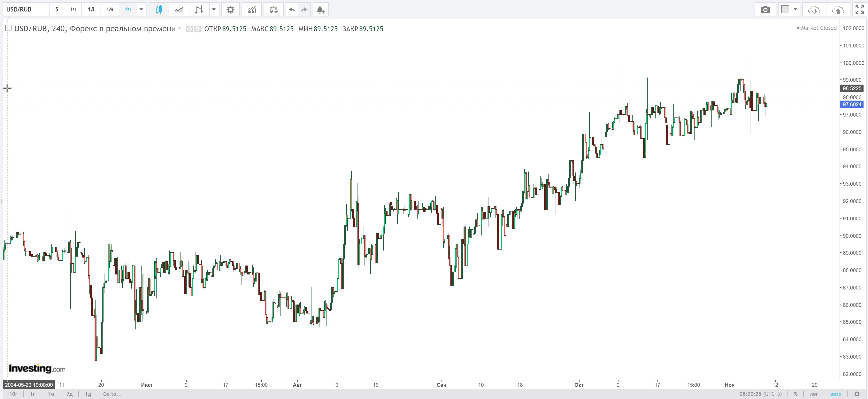
Task: Load chart layout from cloud
Action: click(x=814, y=9)
